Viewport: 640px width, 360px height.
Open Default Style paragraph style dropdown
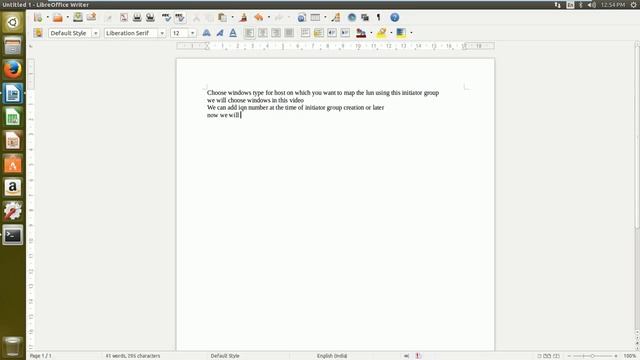tap(95, 33)
